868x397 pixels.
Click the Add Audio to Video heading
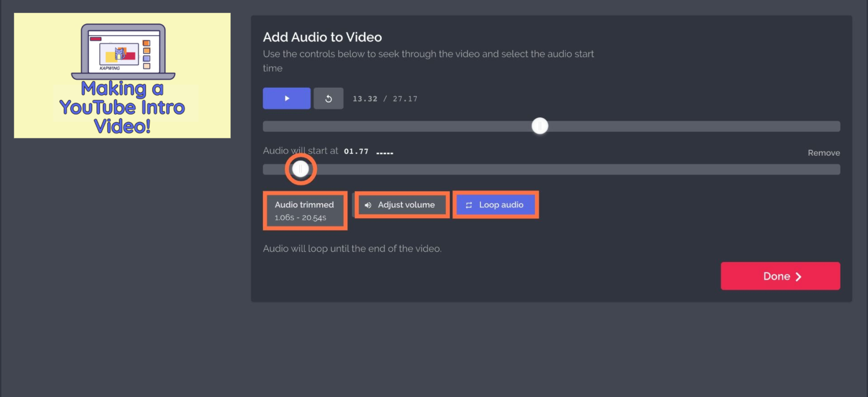coord(322,37)
